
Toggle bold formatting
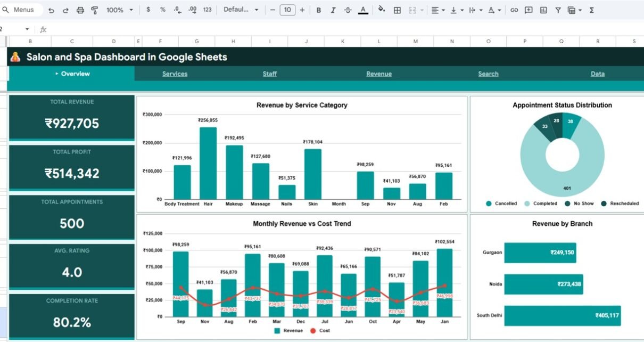click(x=319, y=10)
